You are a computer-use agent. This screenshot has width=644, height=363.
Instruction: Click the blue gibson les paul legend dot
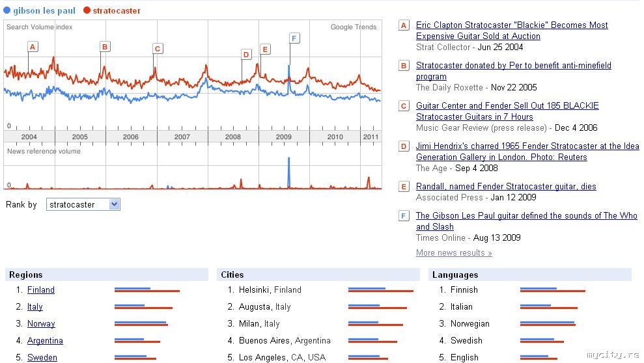pyautogui.click(x=7, y=10)
